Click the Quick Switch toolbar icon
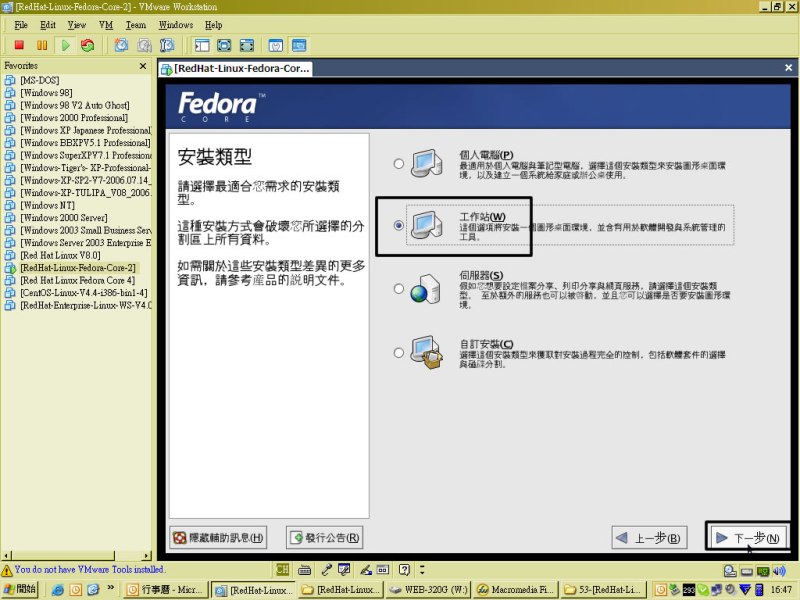This screenshot has height=600, width=800. click(x=247, y=45)
